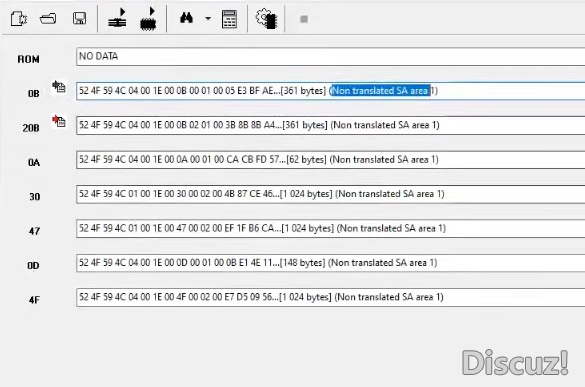The image size is (585, 387).
Task: Open a file via folder icon
Action: [48, 18]
